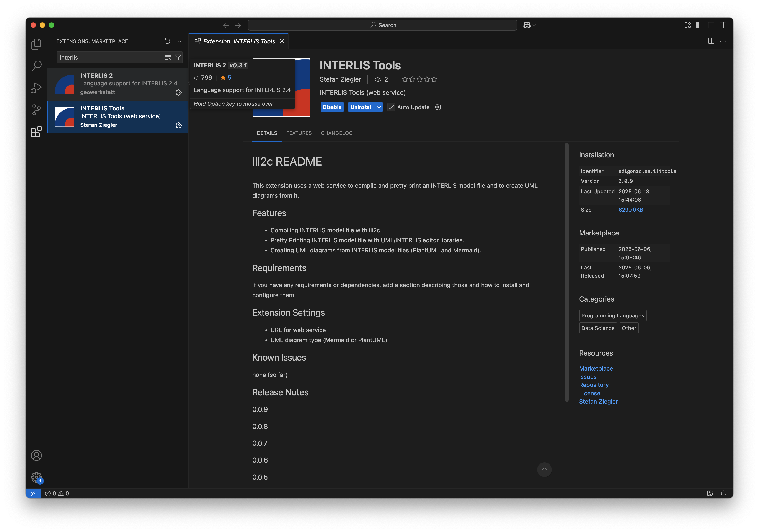Open the rating stars for INTERLIS Tools
Image resolution: width=759 pixels, height=532 pixels.
click(419, 79)
